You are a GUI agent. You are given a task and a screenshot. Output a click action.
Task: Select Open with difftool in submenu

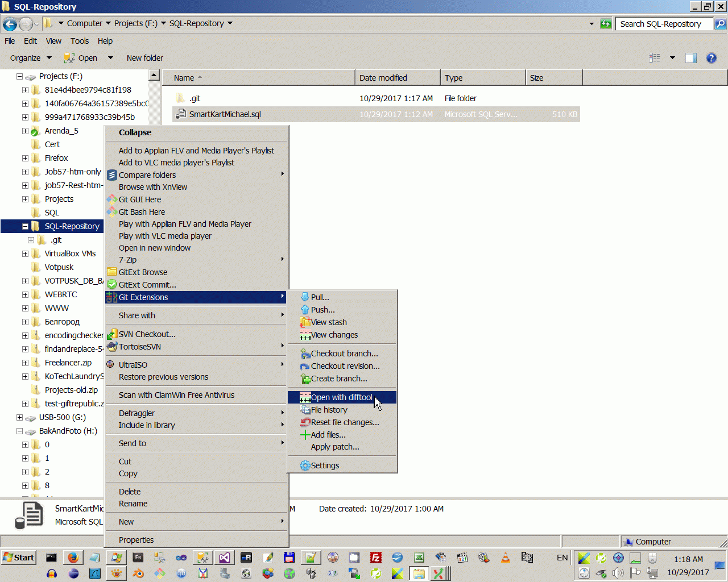tap(342, 397)
